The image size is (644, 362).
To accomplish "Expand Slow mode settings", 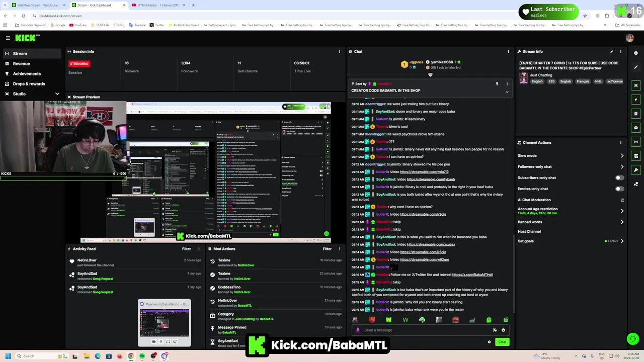I will point(622,156).
